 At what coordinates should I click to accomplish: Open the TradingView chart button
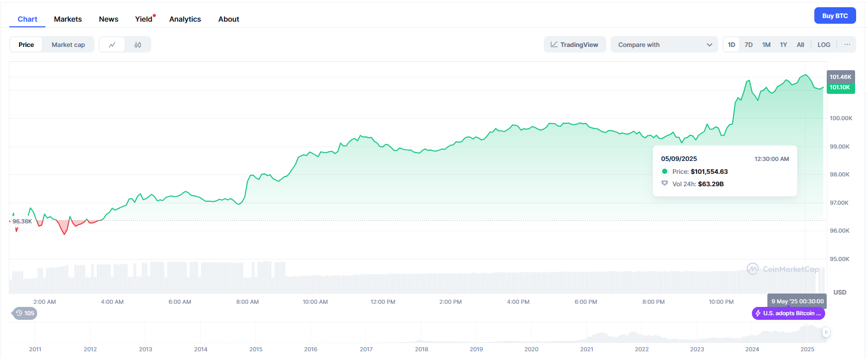[x=575, y=45]
